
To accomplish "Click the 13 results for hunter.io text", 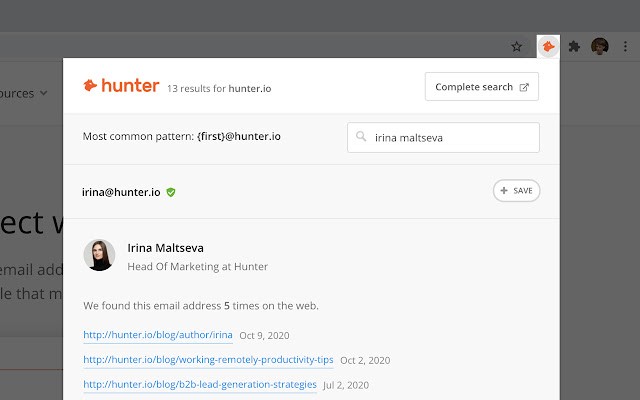I will click(x=219, y=88).
